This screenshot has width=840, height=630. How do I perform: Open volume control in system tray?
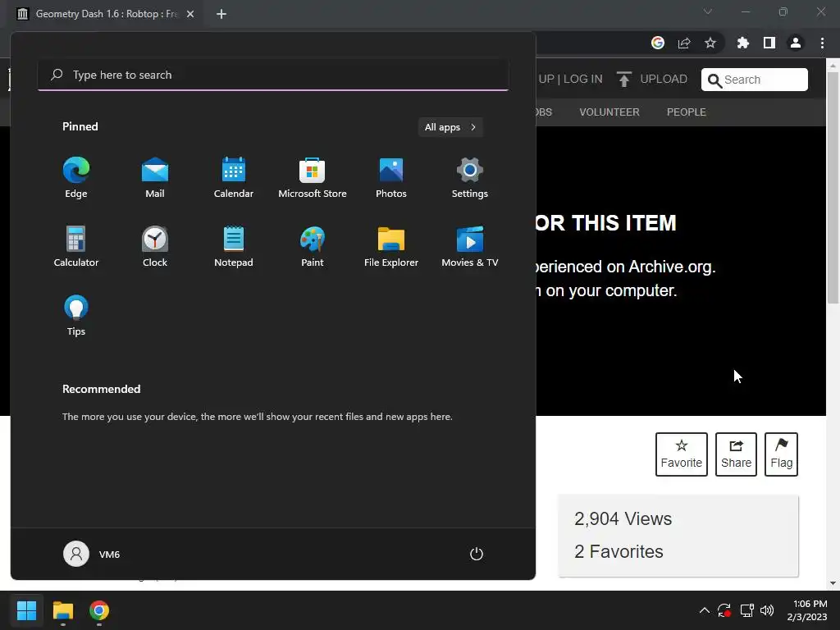(x=767, y=610)
